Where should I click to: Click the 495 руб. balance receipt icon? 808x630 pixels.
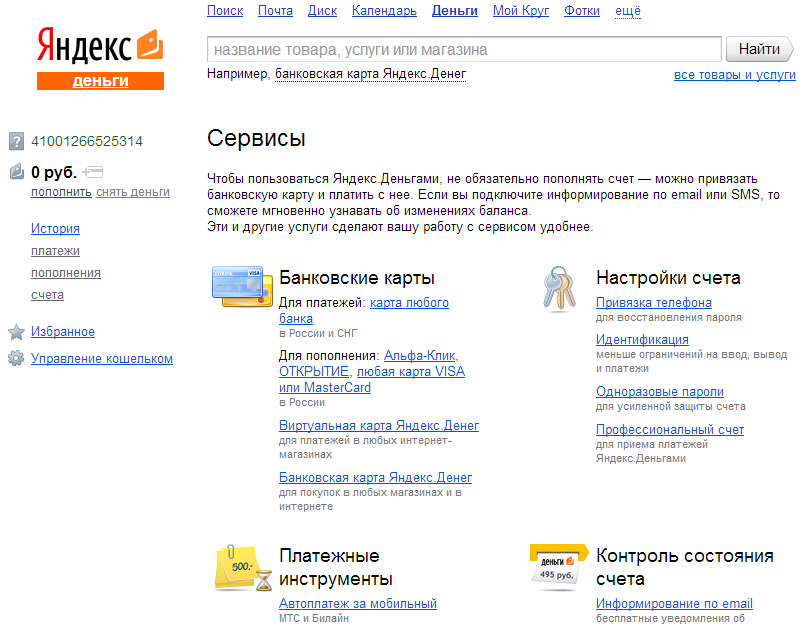tap(559, 567)
